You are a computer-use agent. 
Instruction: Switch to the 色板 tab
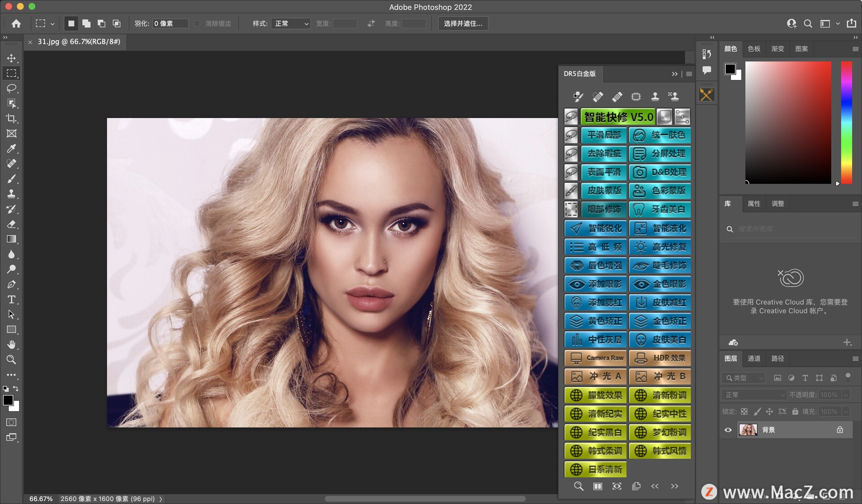coord(754,49)
